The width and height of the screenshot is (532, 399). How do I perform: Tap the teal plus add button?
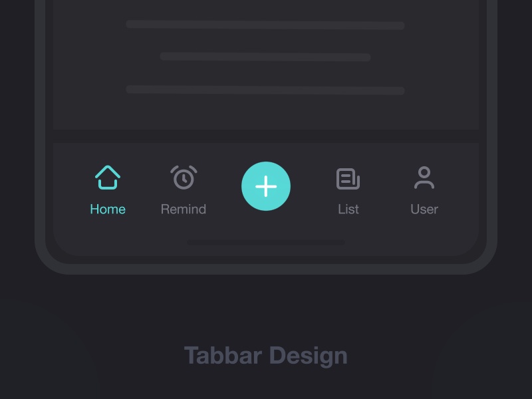[266, 186]
